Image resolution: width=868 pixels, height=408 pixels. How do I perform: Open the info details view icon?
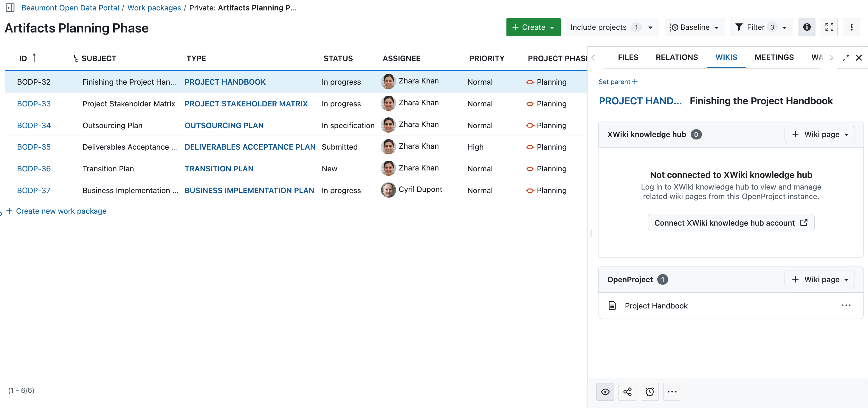click(807, 27)
